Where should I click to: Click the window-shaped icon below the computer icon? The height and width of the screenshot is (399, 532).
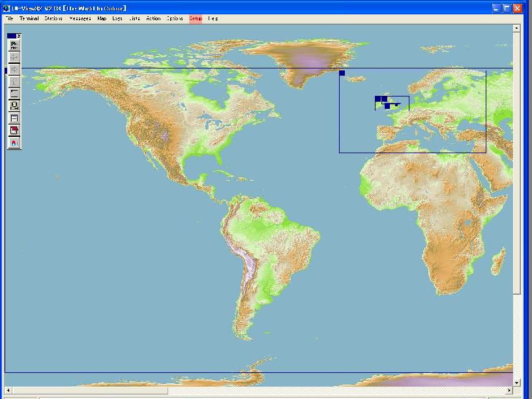[x=14, y=118]
